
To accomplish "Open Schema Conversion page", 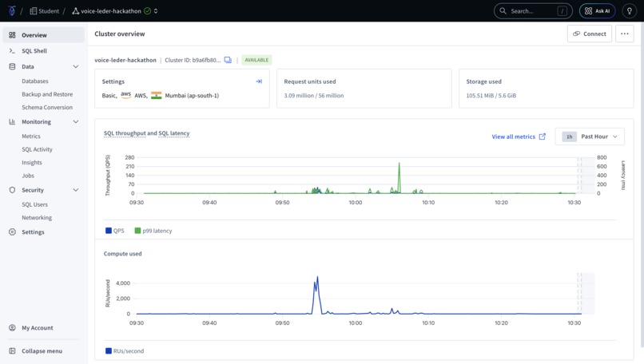I will click(47, 108).
